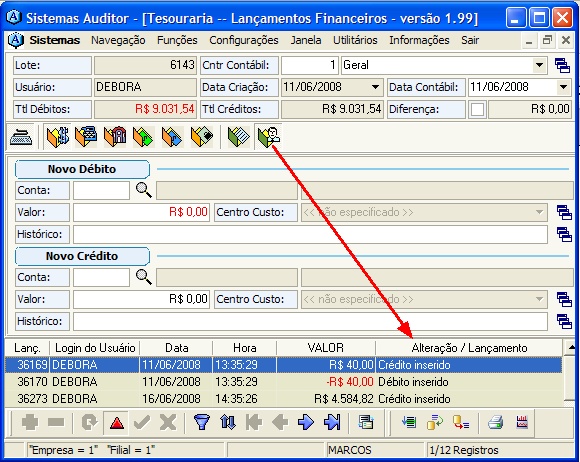The height and width of the screenshot is (462, 580).
Task: Open the Data Contábil date dropdown
Action: [x=563, y=87]
